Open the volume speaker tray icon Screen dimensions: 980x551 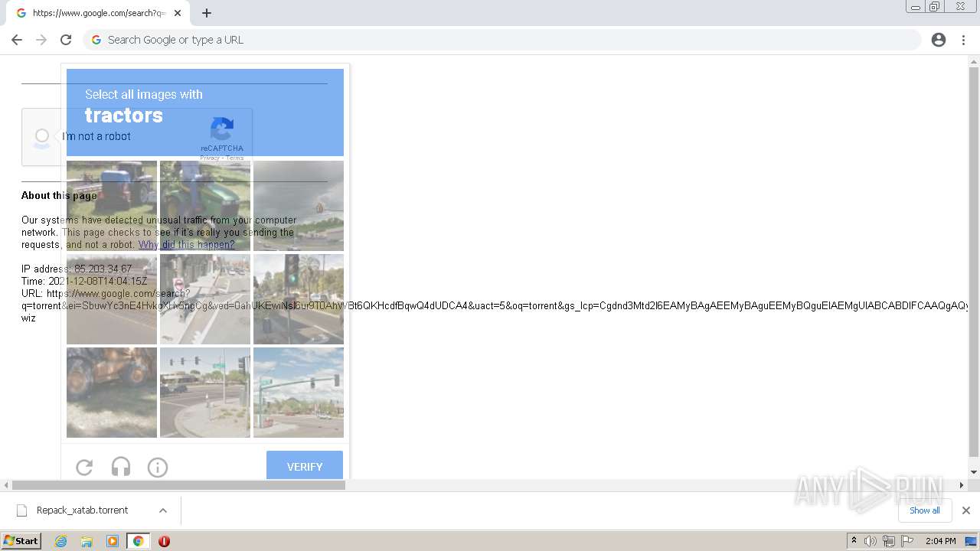[x=871, y=541]
